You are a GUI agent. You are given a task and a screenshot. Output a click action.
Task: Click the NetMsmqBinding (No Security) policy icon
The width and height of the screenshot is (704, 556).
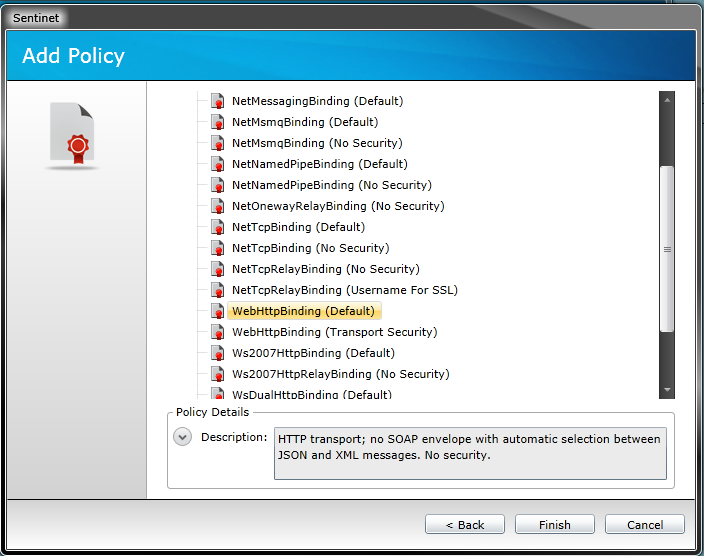(218, 143)
